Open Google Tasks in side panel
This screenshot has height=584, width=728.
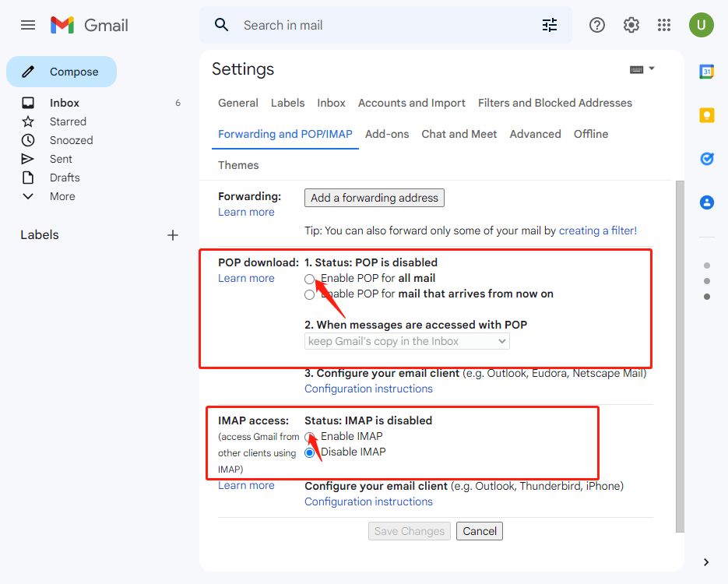pos(707,159)
